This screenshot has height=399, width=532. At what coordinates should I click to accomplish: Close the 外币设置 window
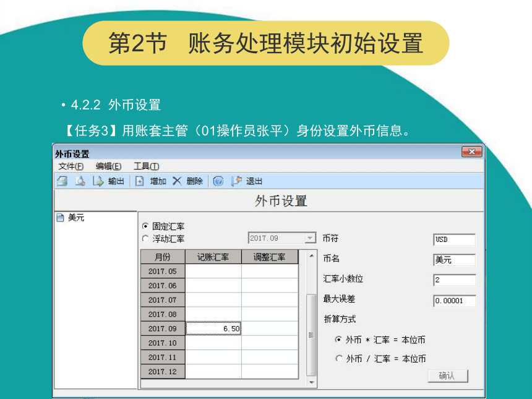[x=471, y=152]
